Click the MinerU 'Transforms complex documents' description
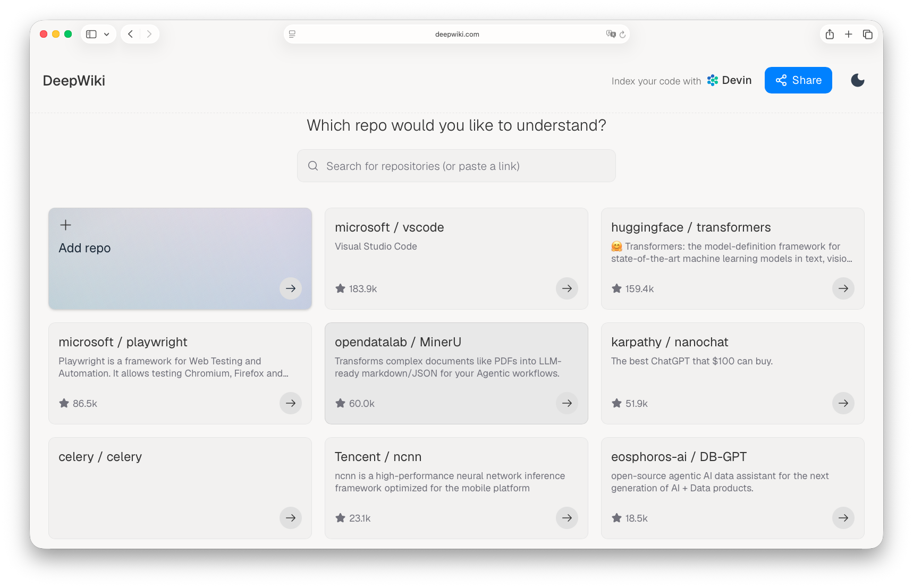913x588 pixels. point(448,367)
